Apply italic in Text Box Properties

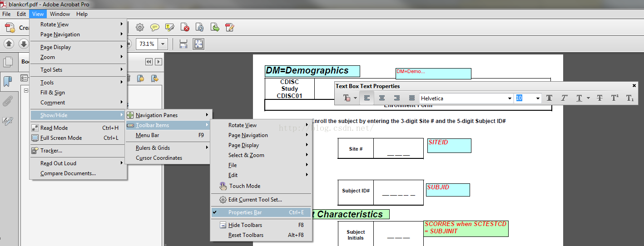click(x=564, y=98)
